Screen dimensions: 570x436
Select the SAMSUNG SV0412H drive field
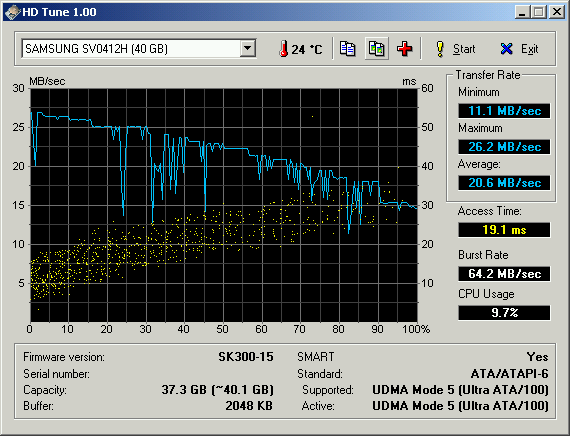139,48
